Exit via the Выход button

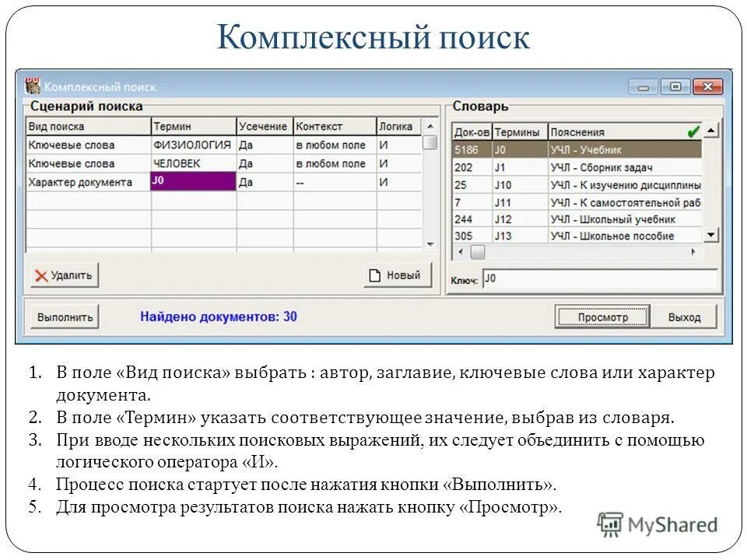684,317
